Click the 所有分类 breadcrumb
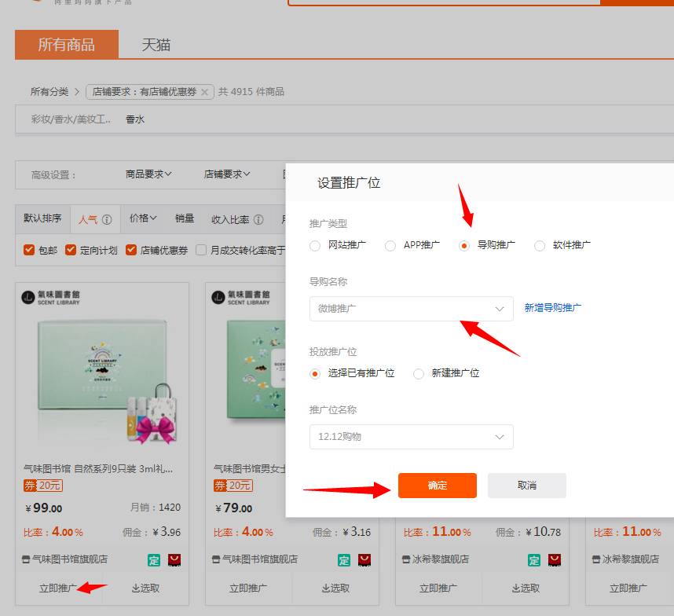 (x=49, y=92)
